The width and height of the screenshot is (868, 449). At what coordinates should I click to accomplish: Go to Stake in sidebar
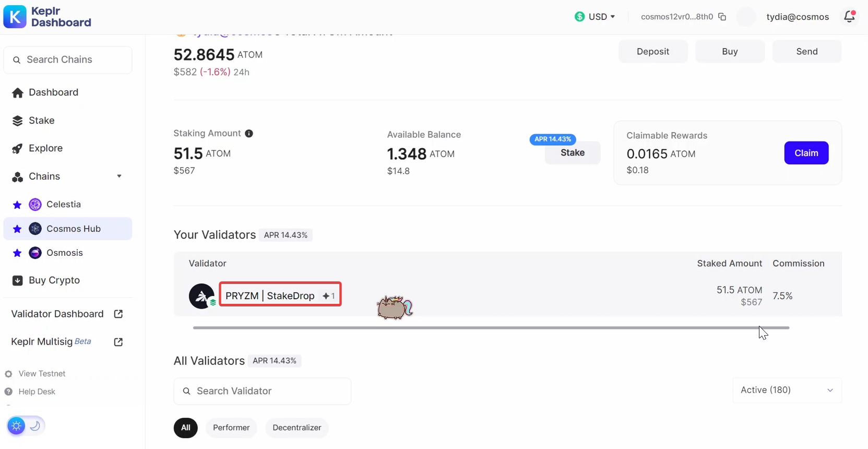[x=41, y=121]
